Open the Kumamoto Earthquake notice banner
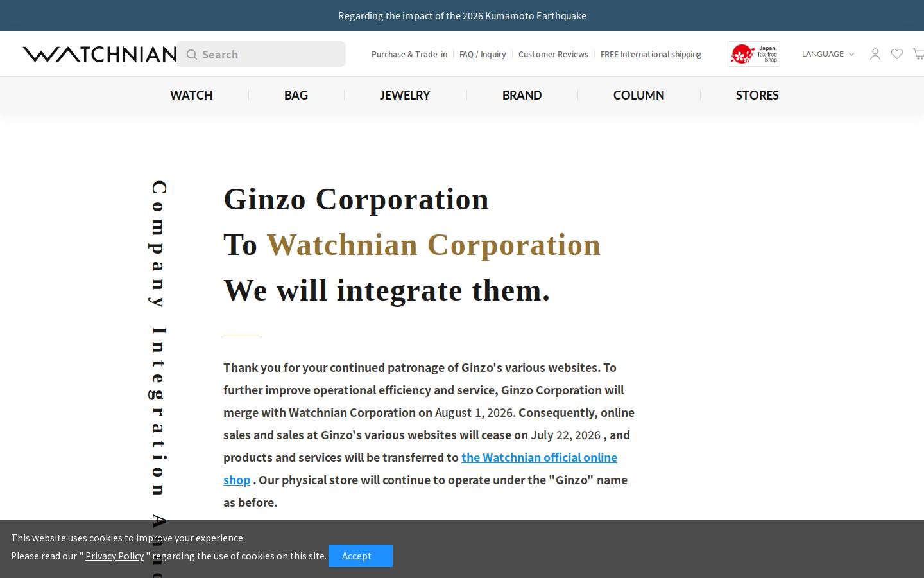924x578 pixels. click(462, 15)
